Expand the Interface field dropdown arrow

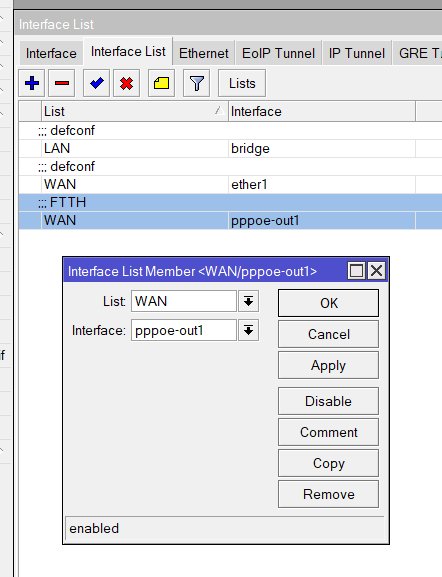248,330
